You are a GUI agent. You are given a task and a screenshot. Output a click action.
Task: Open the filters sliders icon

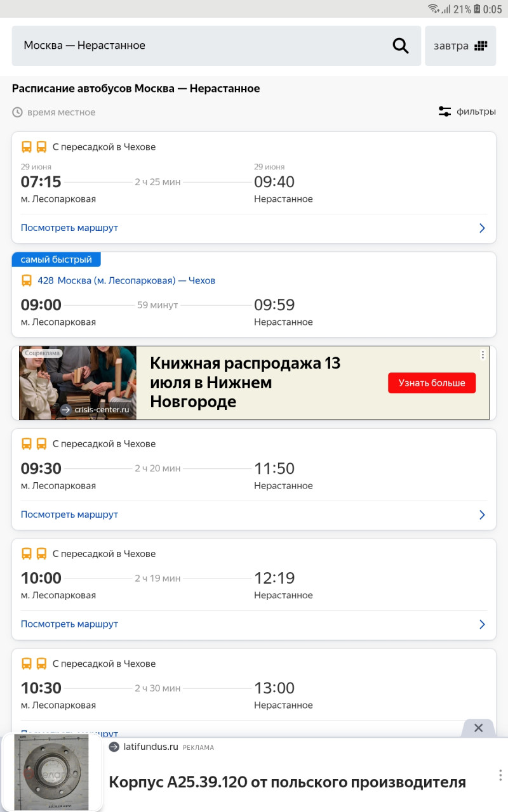click(x=445, y=112)
